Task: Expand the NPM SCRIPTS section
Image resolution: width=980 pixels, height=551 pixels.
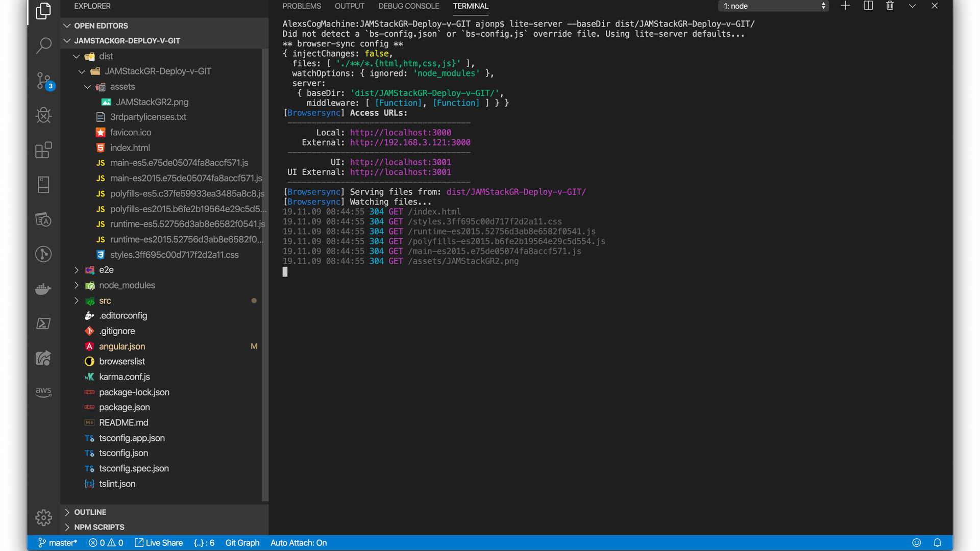Action: pyautogui.click(x=99, y=527)
